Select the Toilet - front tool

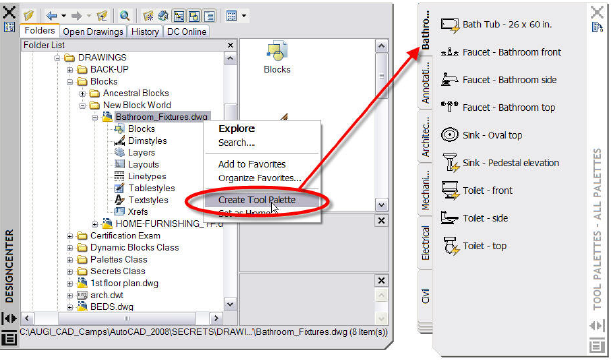click(477, 191)
